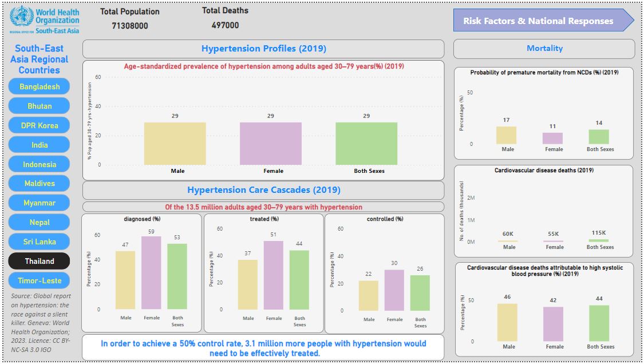Click the Mortality section header
The width and height of the screenshot is (644, 364).
coord(544,48)
